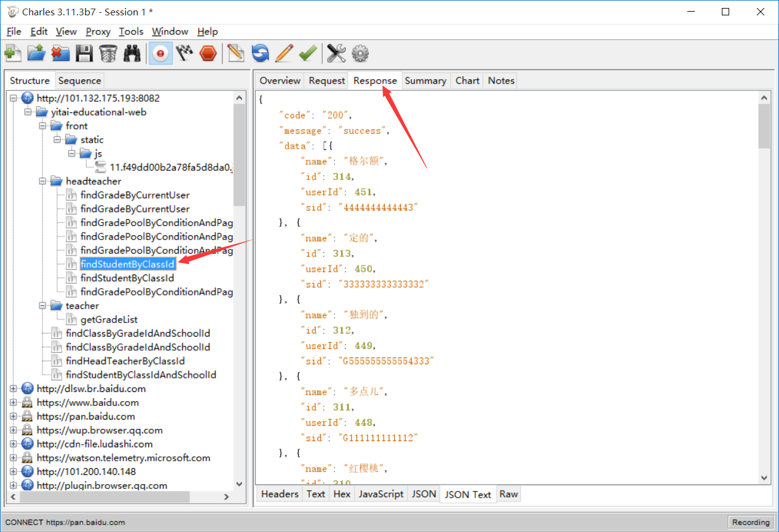Collapse the static folder node
This screenshot has height=532, width=779.
(x=57, y=139)
